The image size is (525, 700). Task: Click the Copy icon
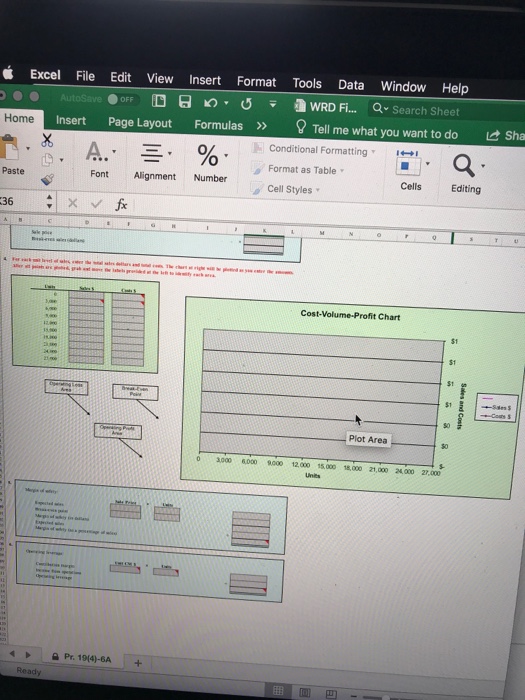click(x=47, y=160)
